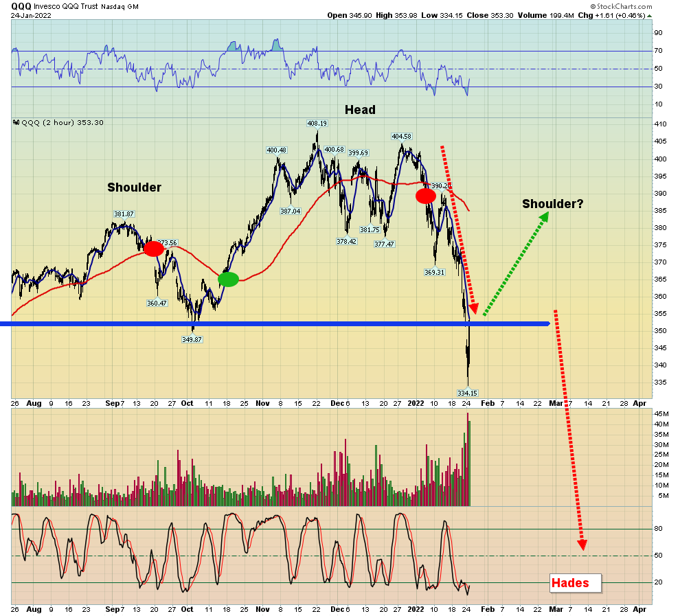The width and height of the screenshot is (680, 616).
Task: Click the Close 353.30 header value
Action: click(x=490, y=15)
